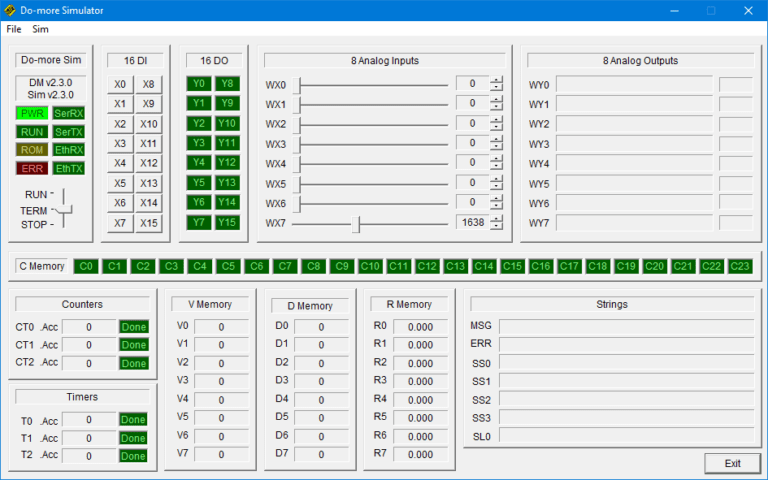Decrement the WX3 value spinner
768x480 pixels.
pos(497,147)
